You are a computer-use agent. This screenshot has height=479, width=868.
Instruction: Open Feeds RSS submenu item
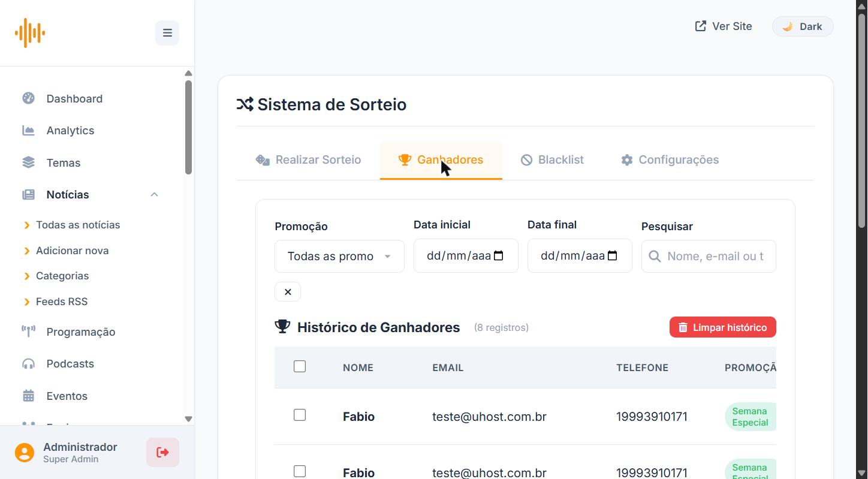(x=62, y=302)
